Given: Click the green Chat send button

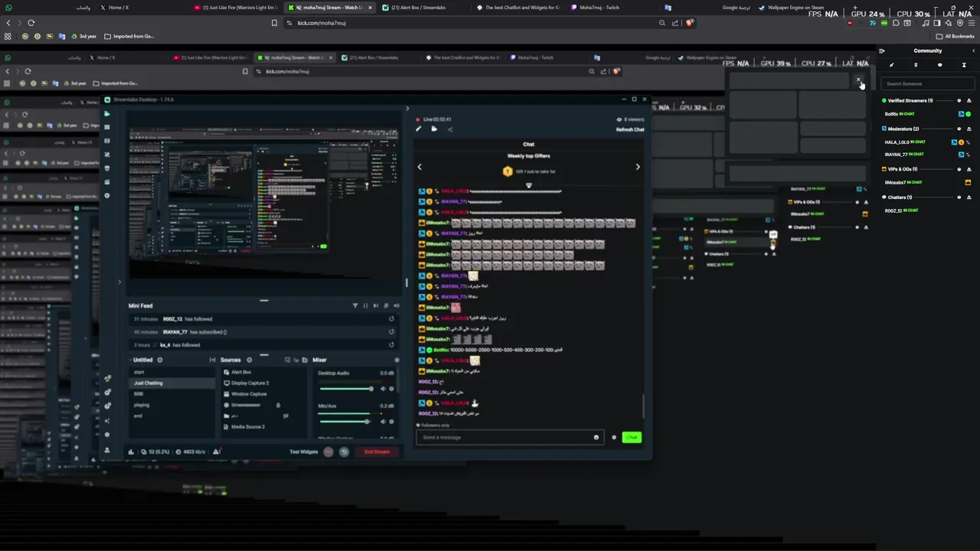Looking at the screenshot, I should (632, 437).
